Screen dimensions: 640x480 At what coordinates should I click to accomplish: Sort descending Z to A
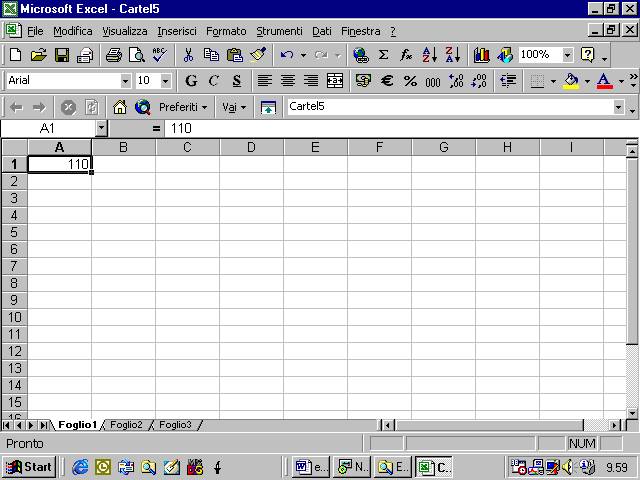(453, 55)
